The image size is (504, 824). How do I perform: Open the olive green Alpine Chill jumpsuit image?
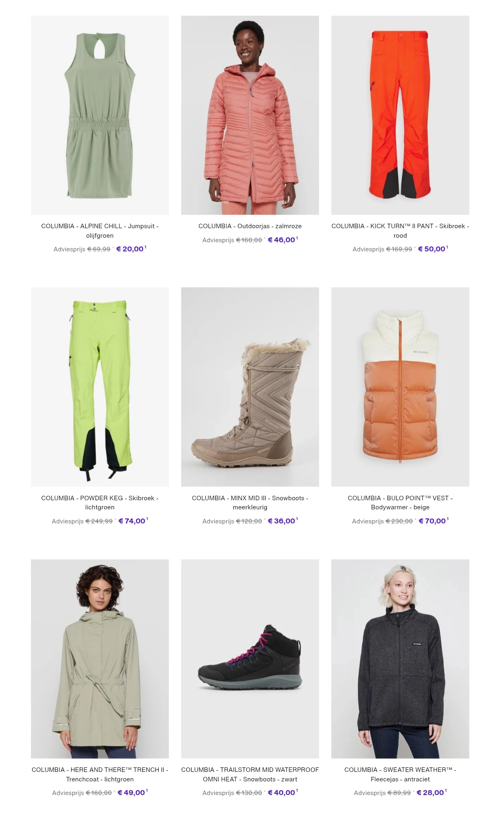(100, 115)
